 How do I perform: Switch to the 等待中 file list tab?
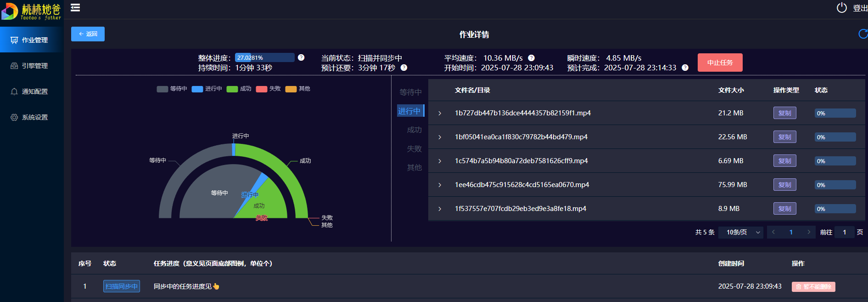coord(410,92)
